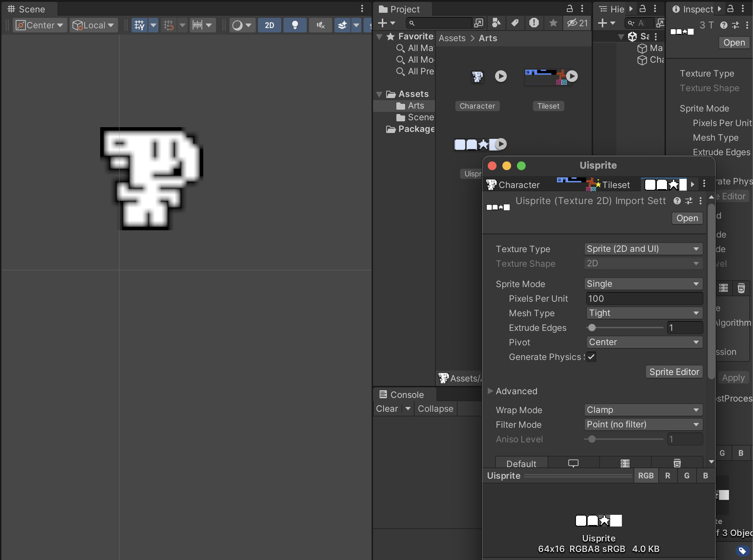Click the Sprite Editor button
The width and height of the screenshot is (753, 560).
(674, 372)
